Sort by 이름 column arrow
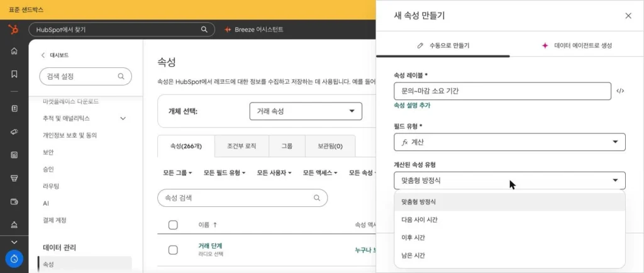The height and width of the screenshot is (273, 644). tap(215, 225)
